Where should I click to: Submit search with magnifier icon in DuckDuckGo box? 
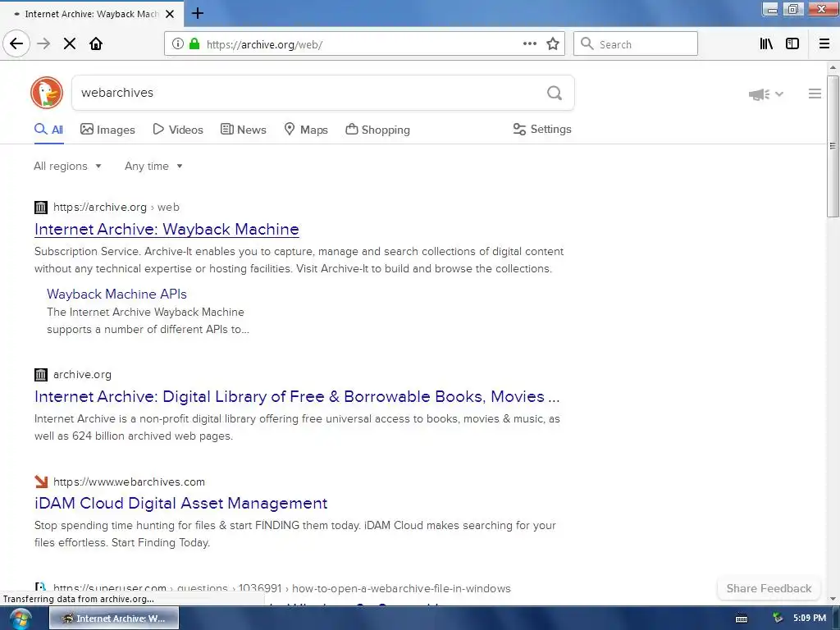(x=555, y=94)
